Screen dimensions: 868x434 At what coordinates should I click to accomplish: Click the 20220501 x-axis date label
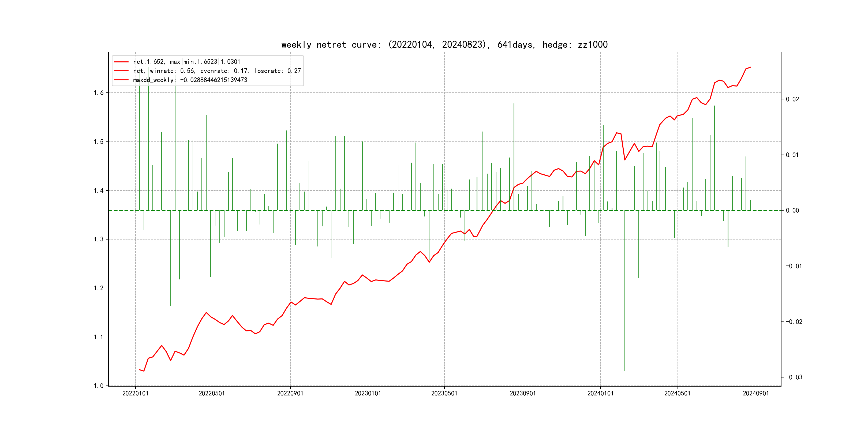(x=212, y=393)
